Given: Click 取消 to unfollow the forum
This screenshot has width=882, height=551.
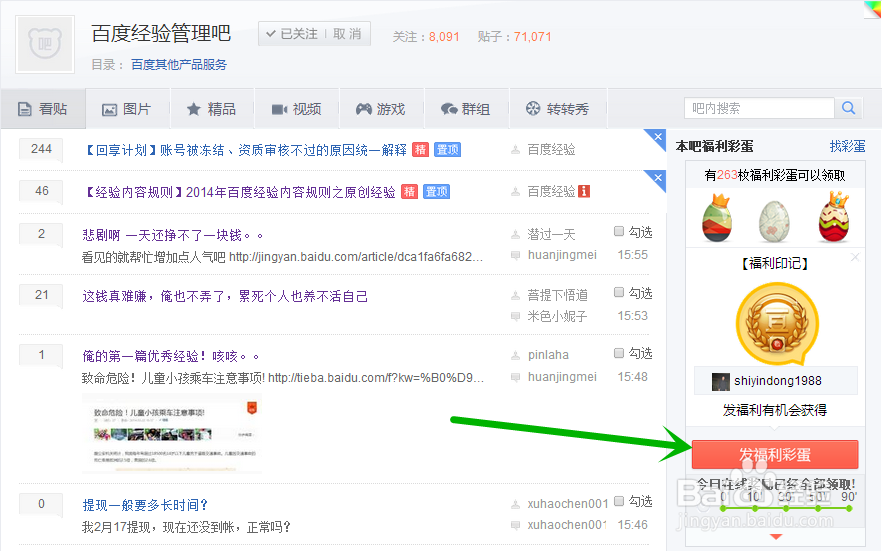Looking at the screenshot, I should tap(347, 34).
